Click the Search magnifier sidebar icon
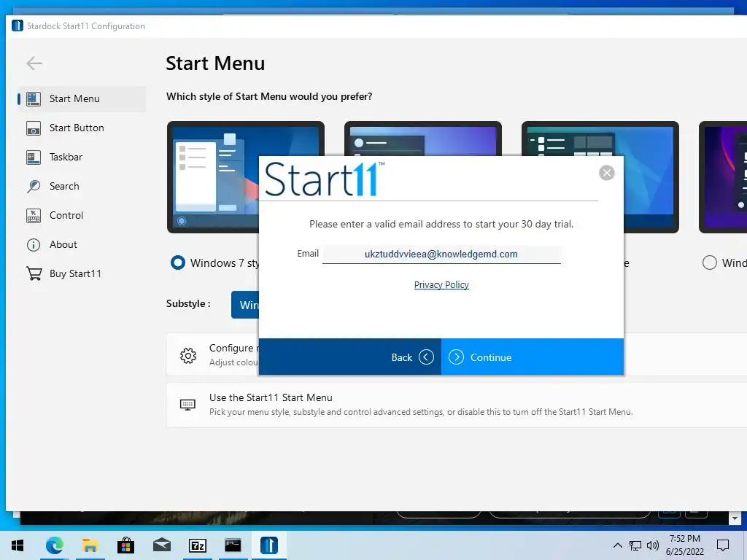Viewport: 747px width, 560px height. pyautogui.click(x=34, y=186)
